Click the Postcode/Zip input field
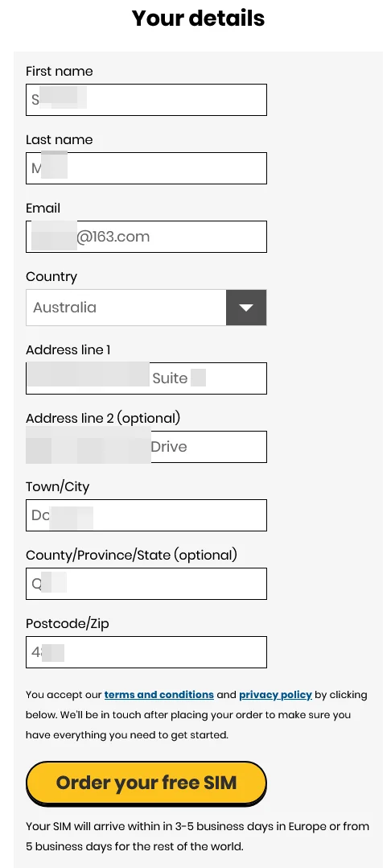The image size is (391, 868). coord(146,652)
